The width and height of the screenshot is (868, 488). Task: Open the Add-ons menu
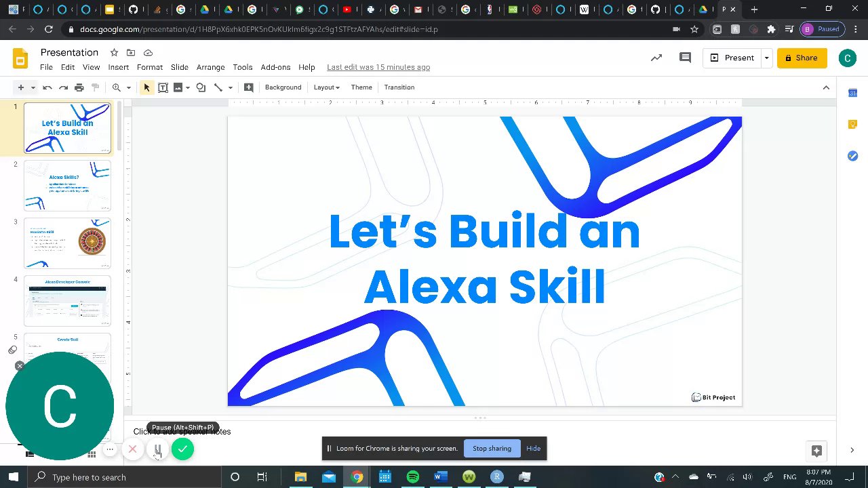(275, 67)
